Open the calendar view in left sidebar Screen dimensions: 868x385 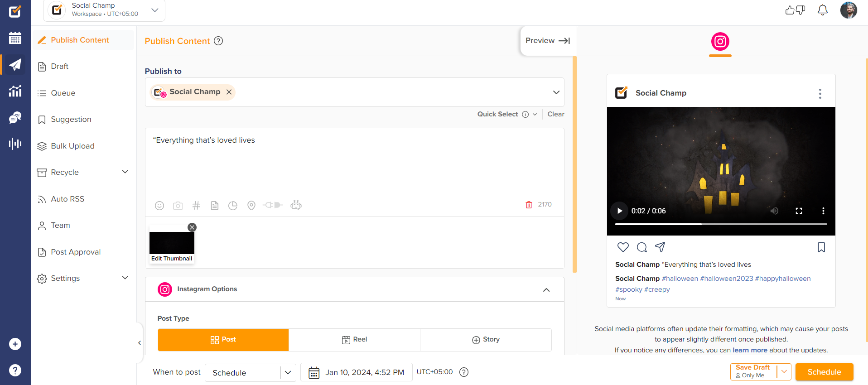(15, 38)
